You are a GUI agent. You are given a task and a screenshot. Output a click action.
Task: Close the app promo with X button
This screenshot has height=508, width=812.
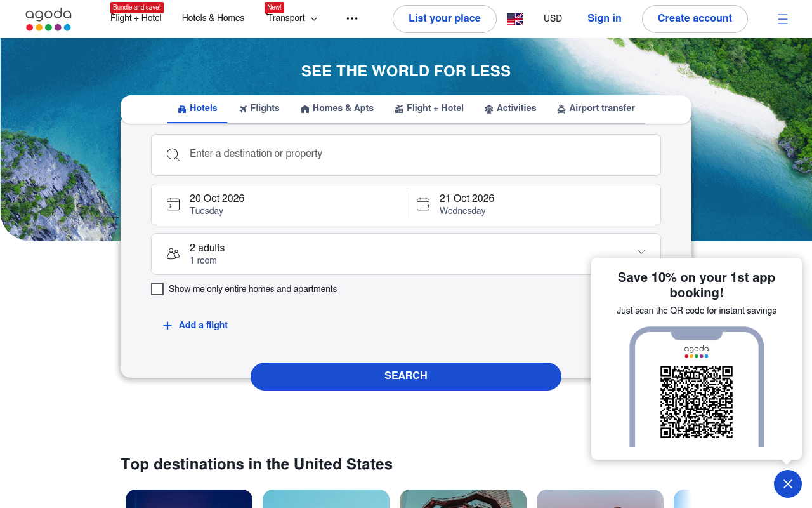tap(788, 484)
